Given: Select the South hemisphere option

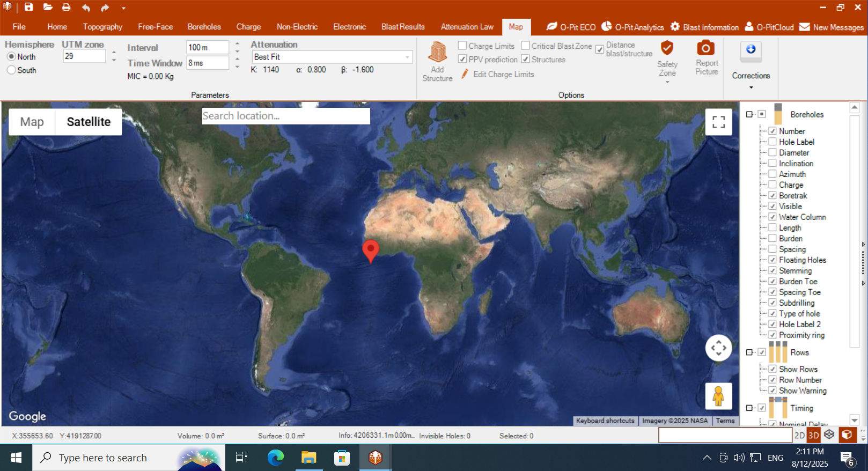Looking at the screenshot, I should (11, 70).
